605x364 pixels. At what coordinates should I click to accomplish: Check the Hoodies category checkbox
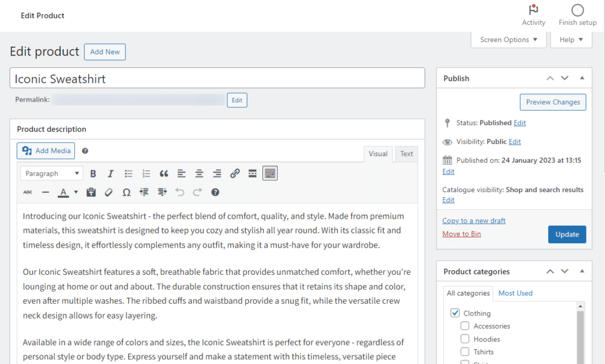pyautogui.click(x=465, y=339)
